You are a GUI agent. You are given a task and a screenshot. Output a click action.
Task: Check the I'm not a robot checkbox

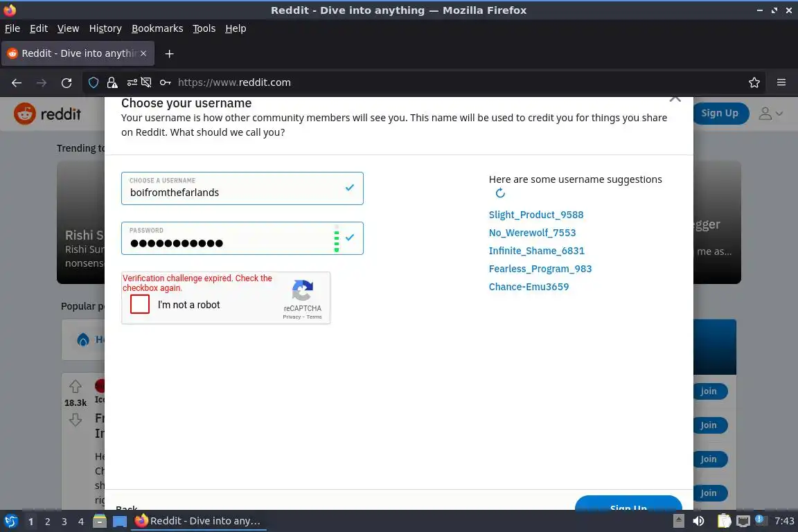click(140, 304)
